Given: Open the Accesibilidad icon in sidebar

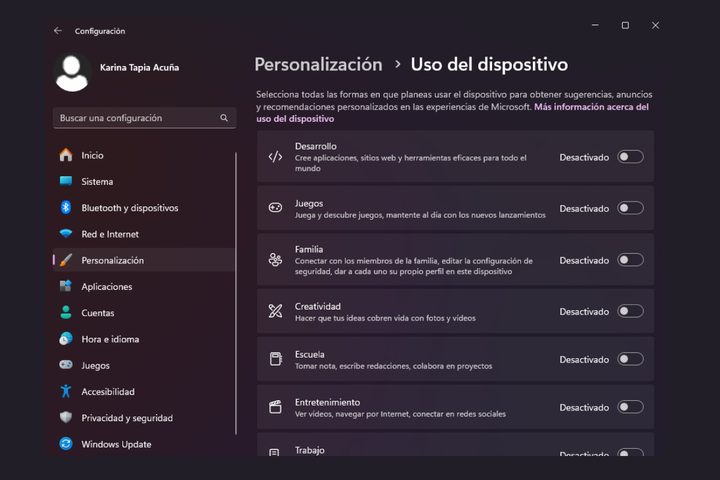Looking at the screenshot, I should (66, 391).
